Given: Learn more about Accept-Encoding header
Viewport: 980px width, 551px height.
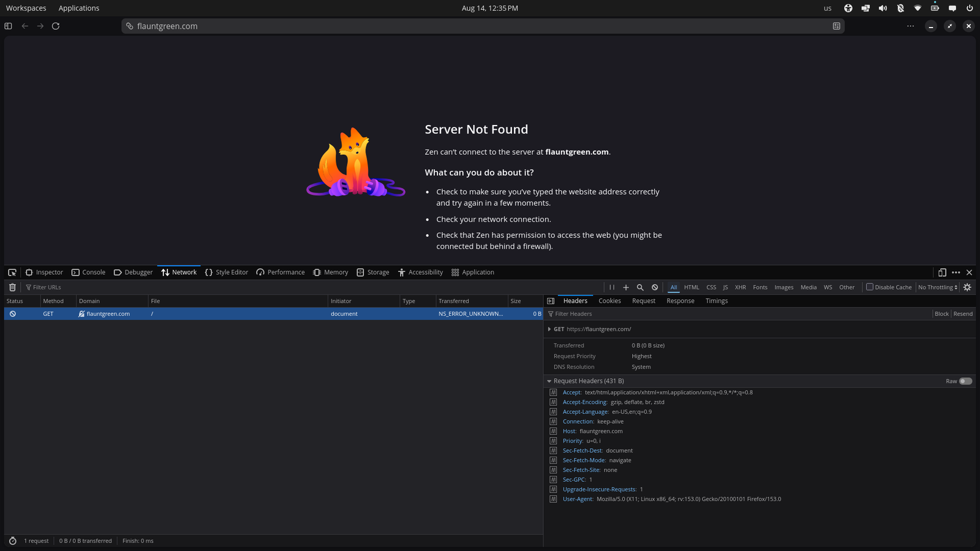Looking at the screenshot, I should (553, 402).
